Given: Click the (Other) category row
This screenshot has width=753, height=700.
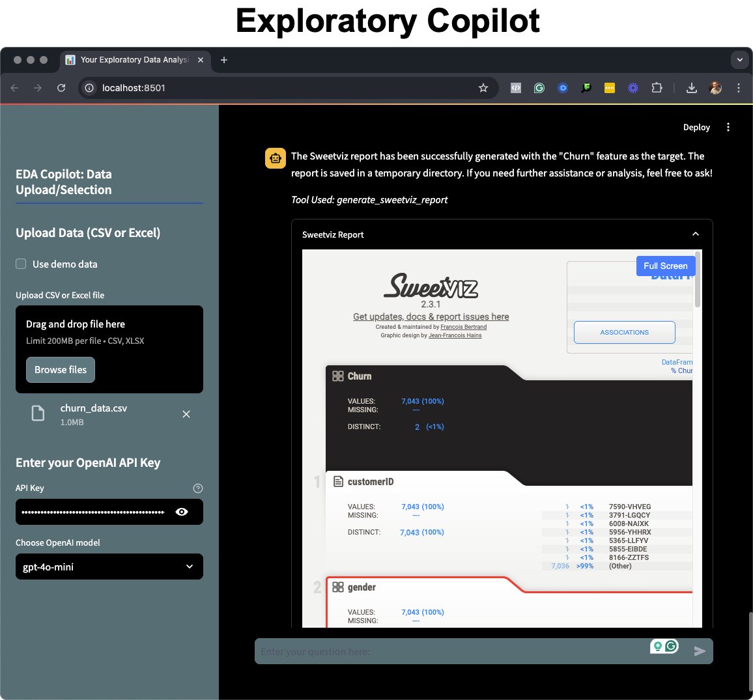Looking at the screenshot, I should point(617,566).
